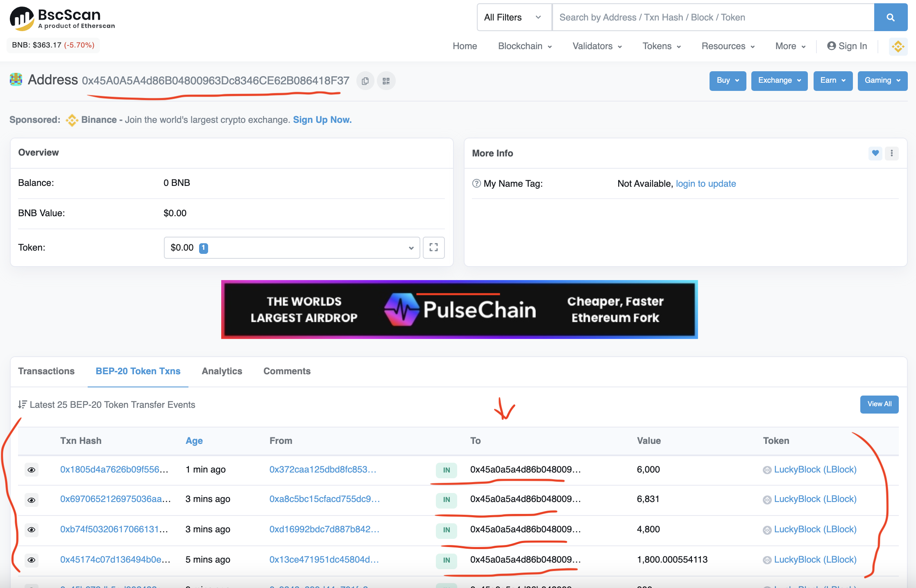Click the Sign In link

847,46
